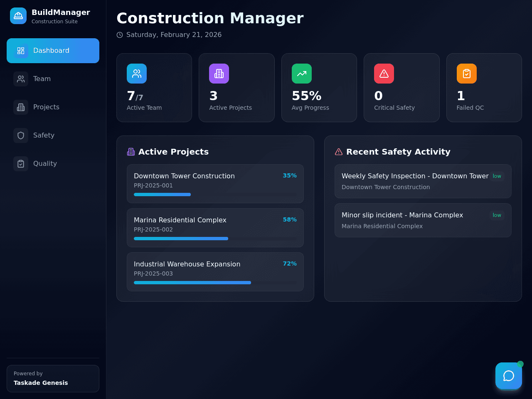532x399 pixels.
Task: Click the 7/7 active team value
Action: click(x=135, y=96)
